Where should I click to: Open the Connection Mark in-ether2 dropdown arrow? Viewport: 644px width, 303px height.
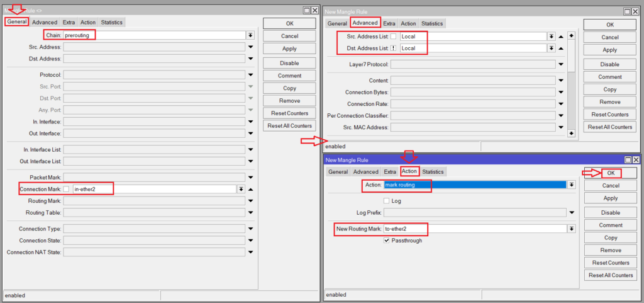(241, 189)
